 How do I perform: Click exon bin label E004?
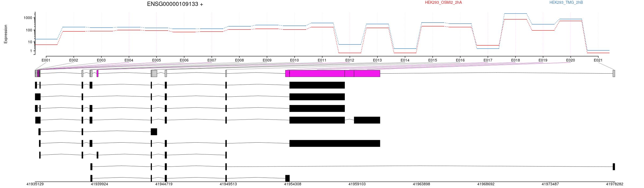[129, 60]
